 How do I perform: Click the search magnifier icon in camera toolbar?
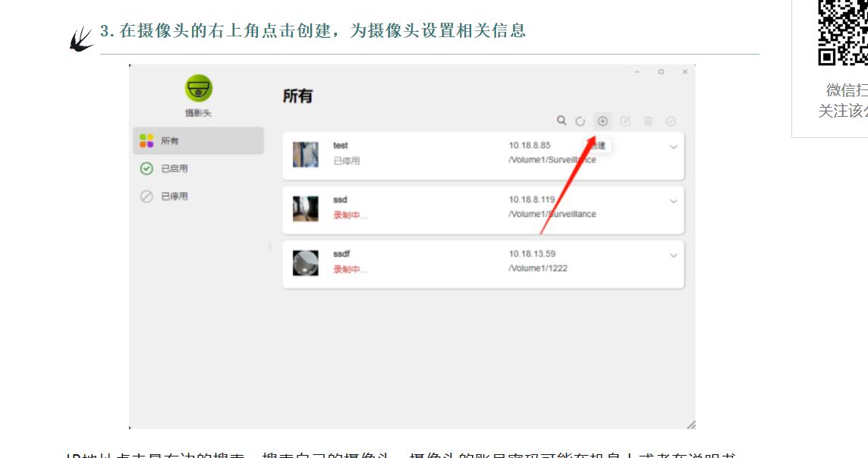[561, 121]
